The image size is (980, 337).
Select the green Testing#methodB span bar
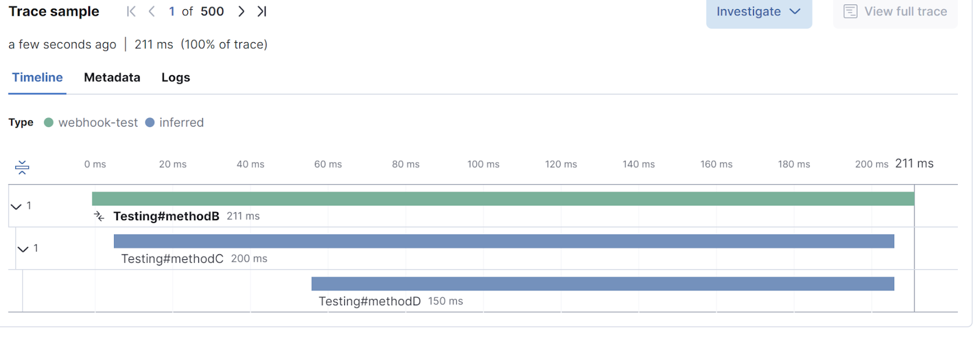coord(502,199)
